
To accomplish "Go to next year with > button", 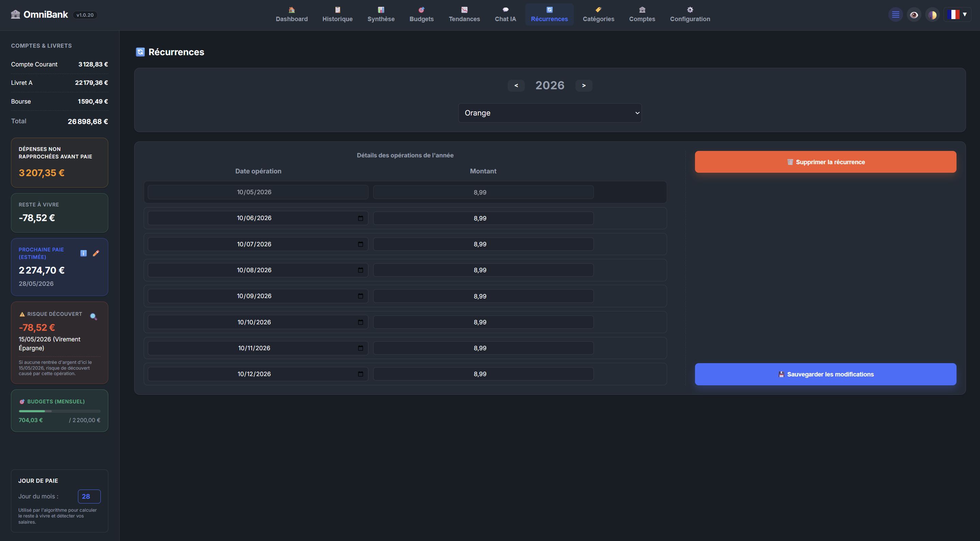I will 584,85.
